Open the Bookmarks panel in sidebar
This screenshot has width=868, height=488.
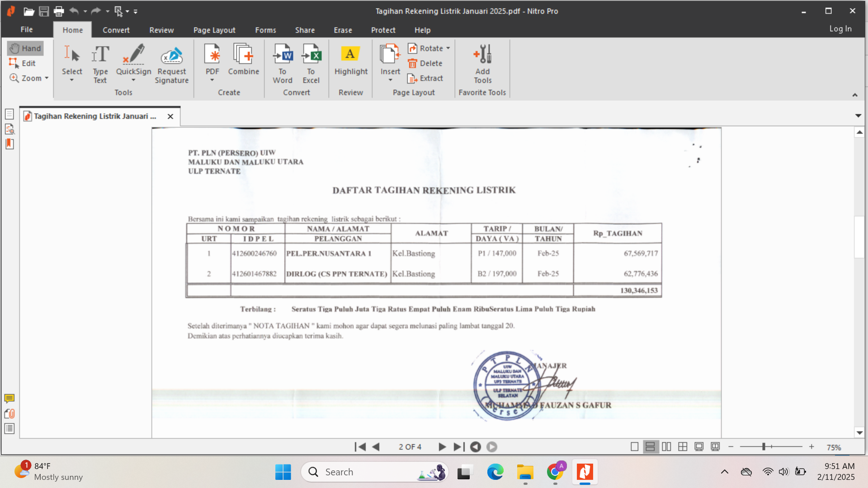point(9,144)
